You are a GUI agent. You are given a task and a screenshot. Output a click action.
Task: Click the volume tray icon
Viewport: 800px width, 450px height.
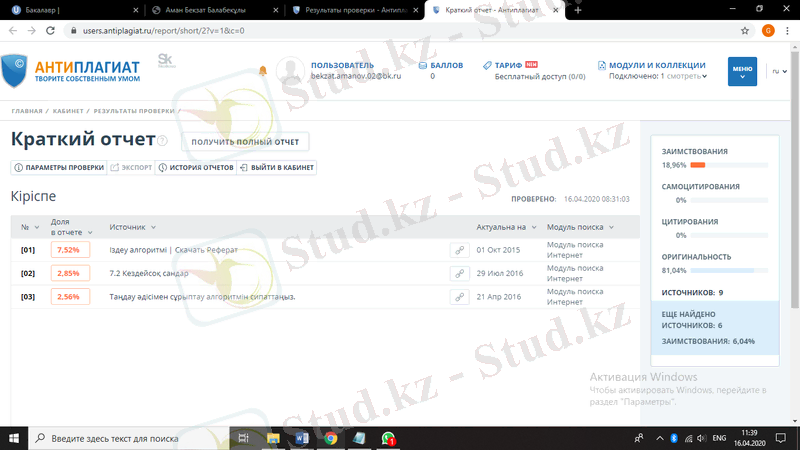point(702,438)
